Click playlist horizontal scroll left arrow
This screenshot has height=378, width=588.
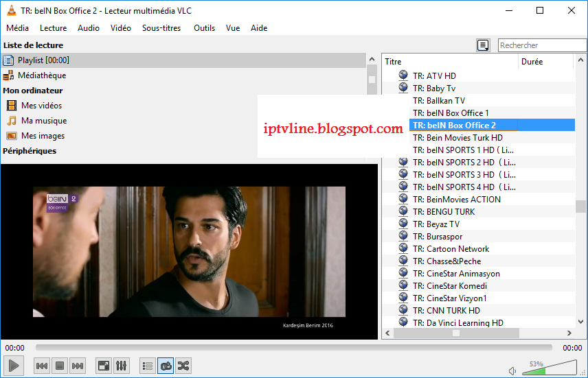387,333
